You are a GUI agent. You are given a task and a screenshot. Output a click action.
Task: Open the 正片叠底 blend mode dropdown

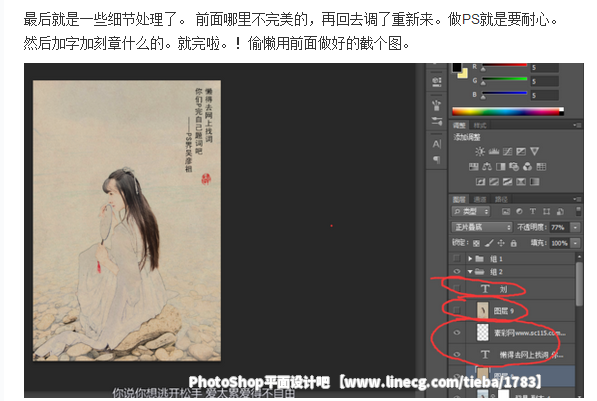click(482, 227)
